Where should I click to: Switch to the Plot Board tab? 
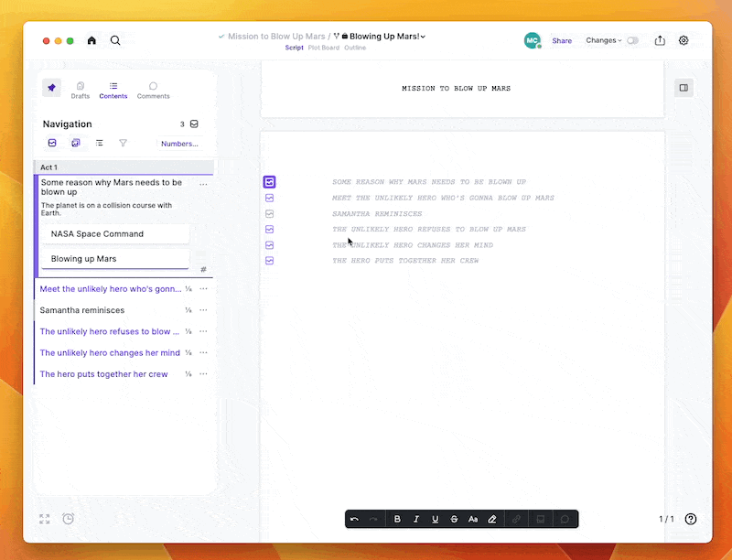point(324,48)
